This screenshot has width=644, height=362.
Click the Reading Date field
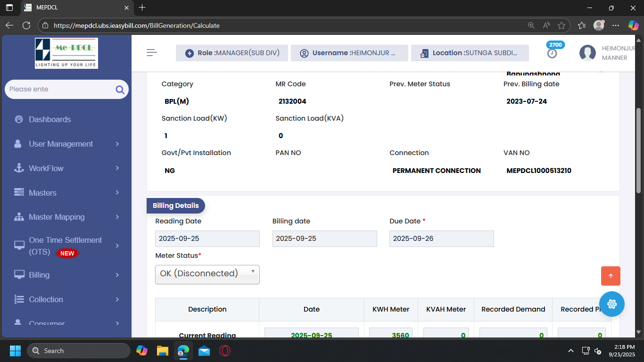pos(207,239)
